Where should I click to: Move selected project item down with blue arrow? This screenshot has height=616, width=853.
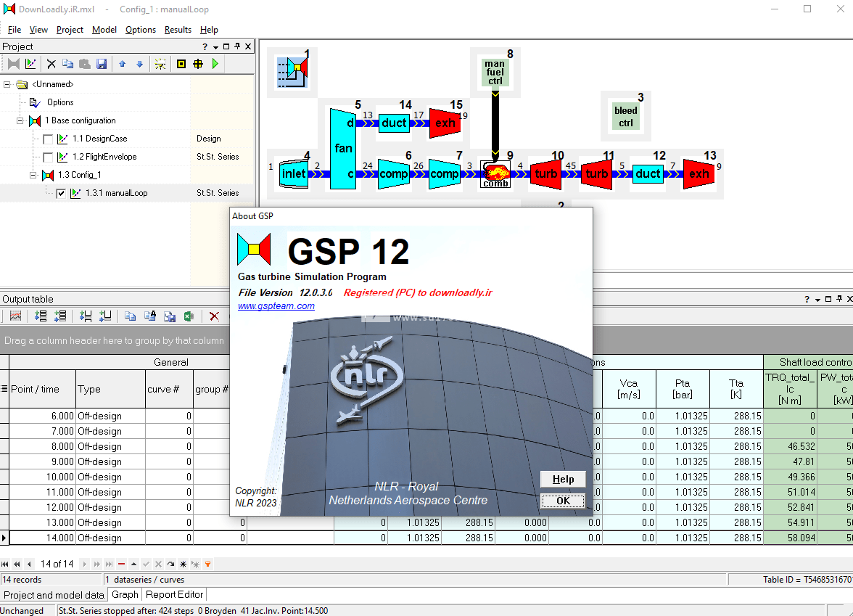point(140,64)
